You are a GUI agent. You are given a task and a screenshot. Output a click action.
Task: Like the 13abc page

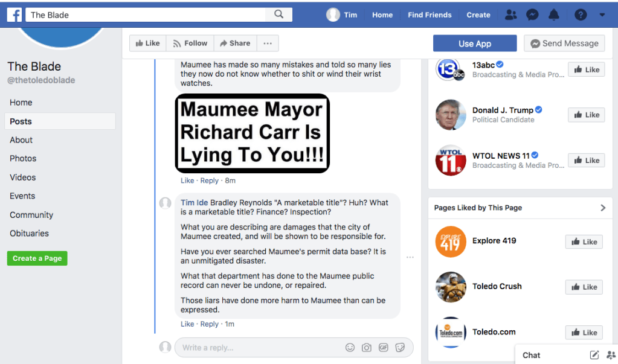coord(586,69)
